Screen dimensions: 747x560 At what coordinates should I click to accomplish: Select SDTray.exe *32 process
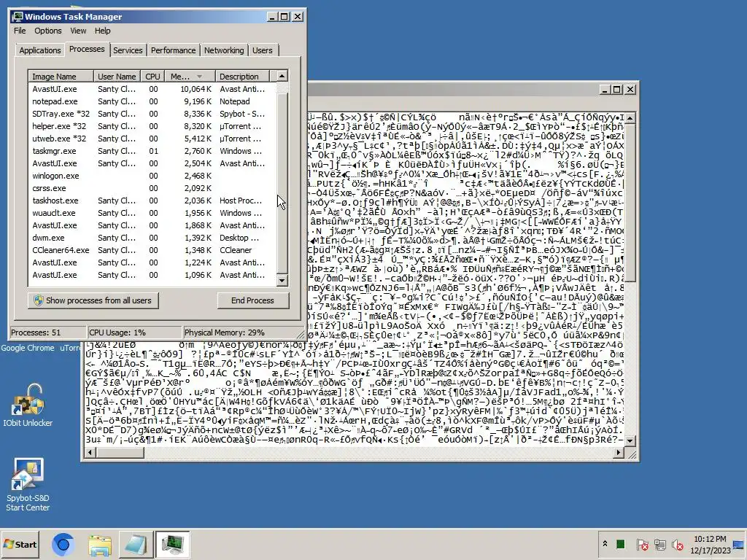click(152, 114)
